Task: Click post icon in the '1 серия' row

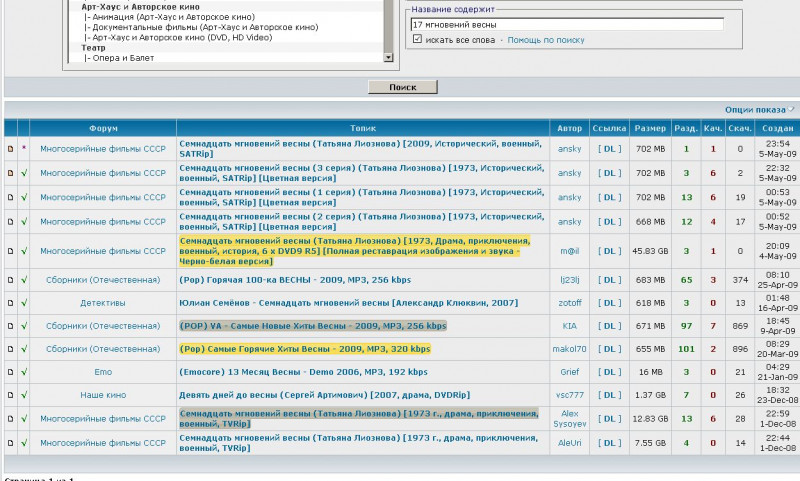Action: point(10,197)
